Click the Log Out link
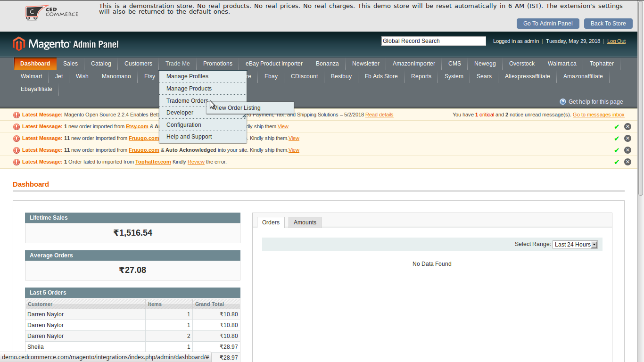Screen dimensions: 644x362 616,41
